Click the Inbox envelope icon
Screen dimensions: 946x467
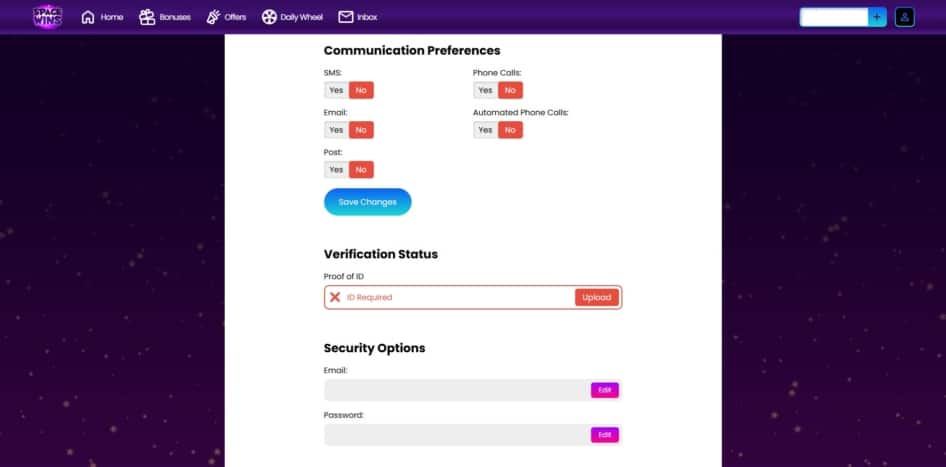[x=346, y=17]
